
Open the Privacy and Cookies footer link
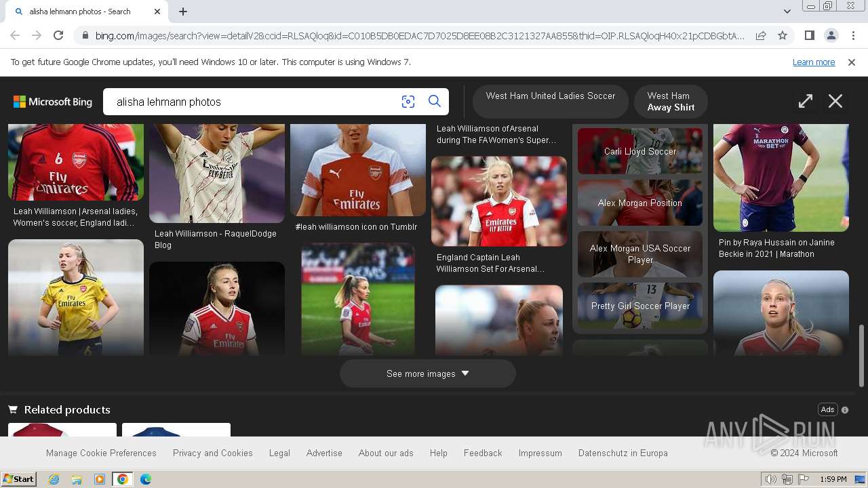213,453
